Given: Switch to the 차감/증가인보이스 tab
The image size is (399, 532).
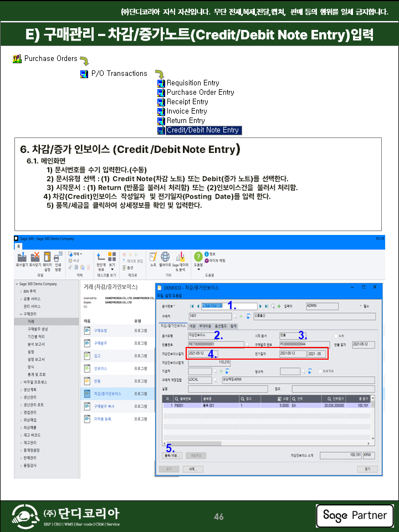Looking at the screenshot, I should tap(173, 326).
